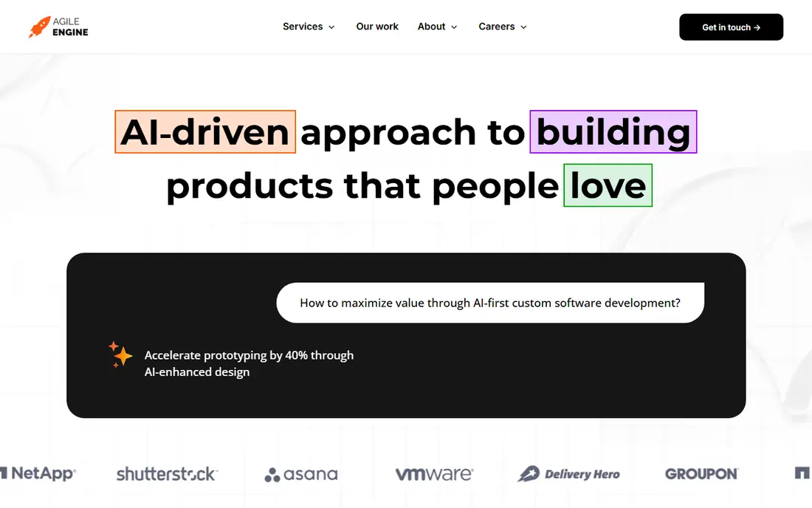Click the Get in touch button
This screenshot has height=508, width=812.
coord(731,27)
